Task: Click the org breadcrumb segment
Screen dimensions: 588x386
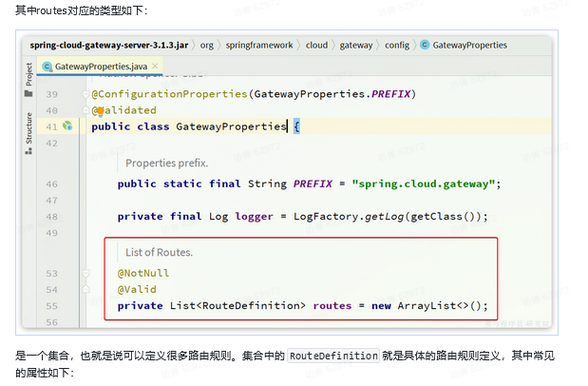Action: click(207, 45)
